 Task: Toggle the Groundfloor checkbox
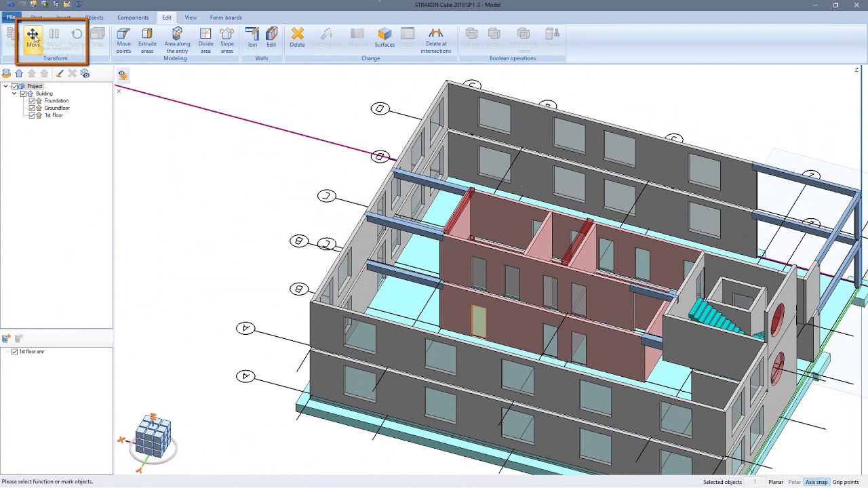[31, 108]
